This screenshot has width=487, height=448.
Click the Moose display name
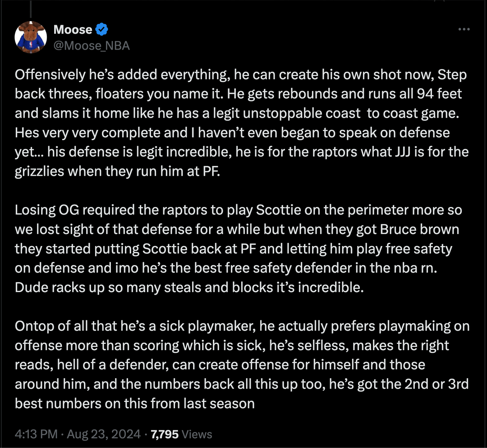(x=73, y=30)
